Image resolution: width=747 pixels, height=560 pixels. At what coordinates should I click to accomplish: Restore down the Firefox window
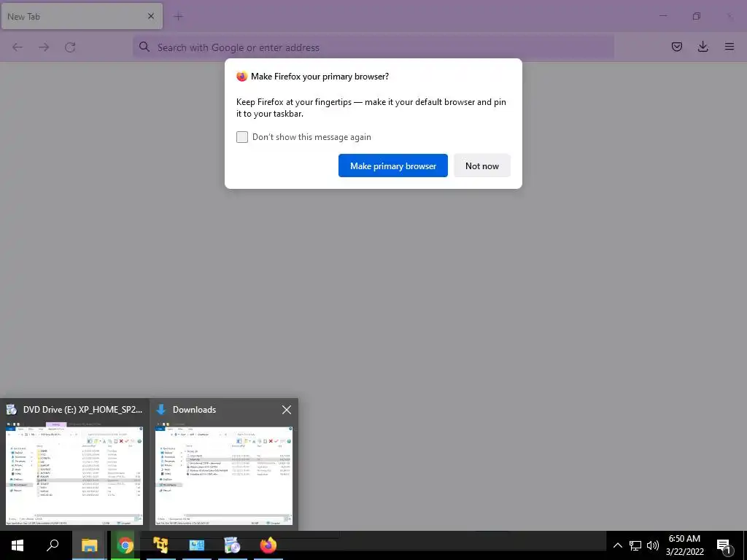coord(696,16)
